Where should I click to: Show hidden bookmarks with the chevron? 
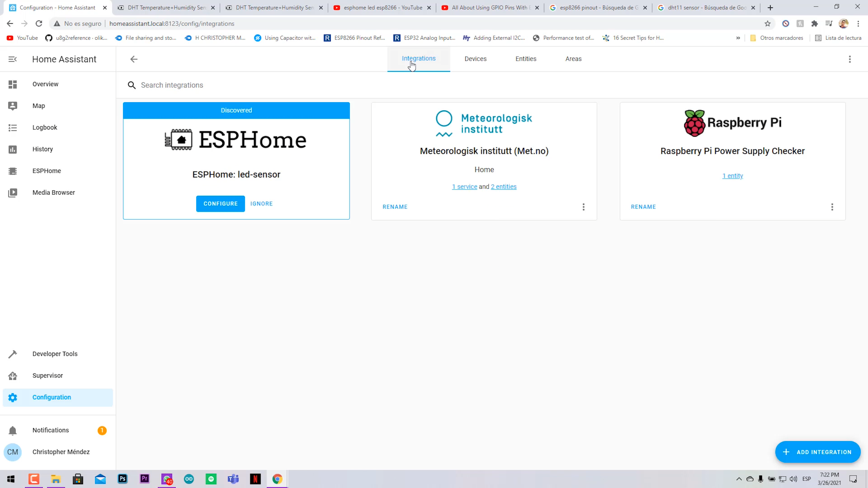(738, 38)
